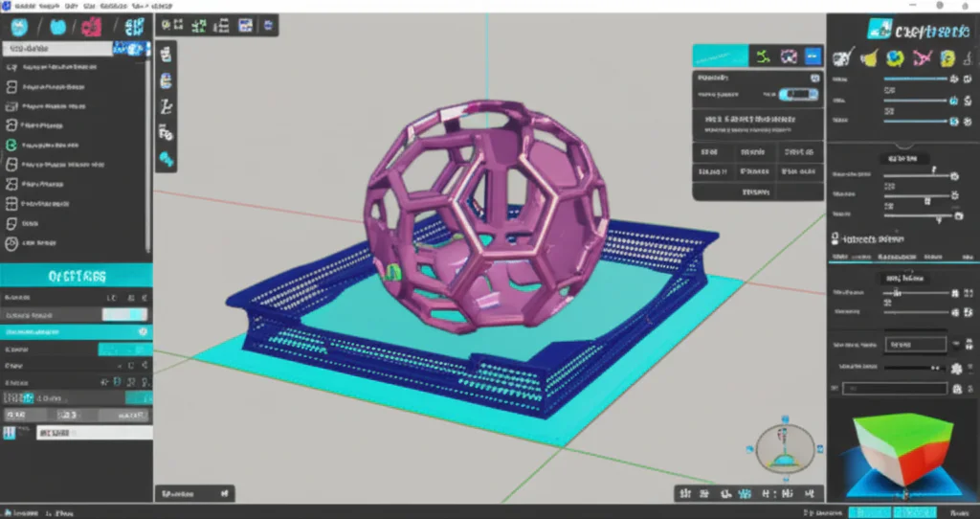Select the pink icon in the right panel icon row
This screenshot has height=519, width=980.
click(x=922, y=58)
